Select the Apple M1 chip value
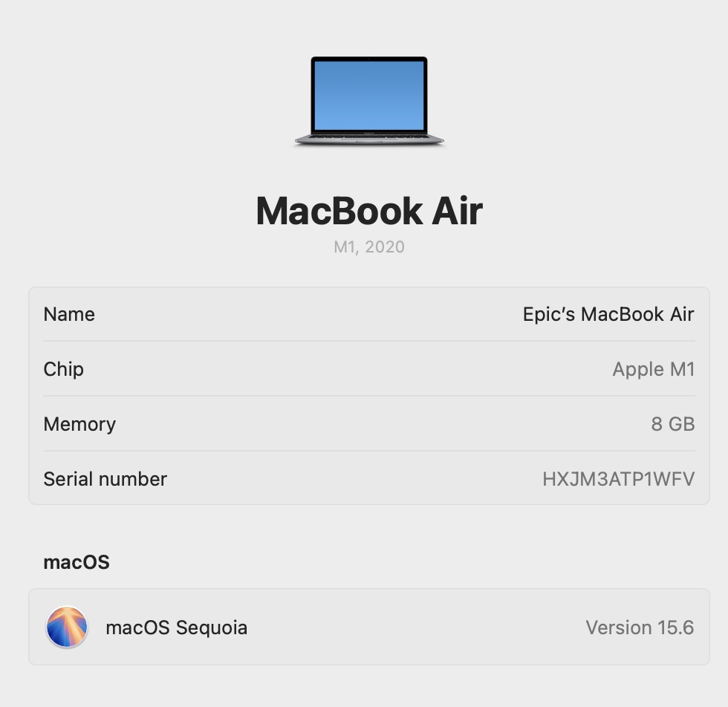Image resolution: width=728 pixels, height=707 pixels. tap(653, 369)
